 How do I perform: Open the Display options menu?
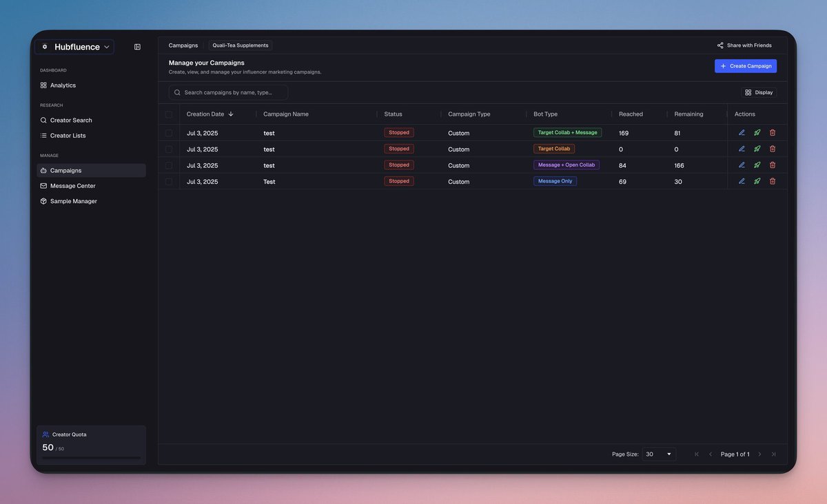tap(759, 92)
